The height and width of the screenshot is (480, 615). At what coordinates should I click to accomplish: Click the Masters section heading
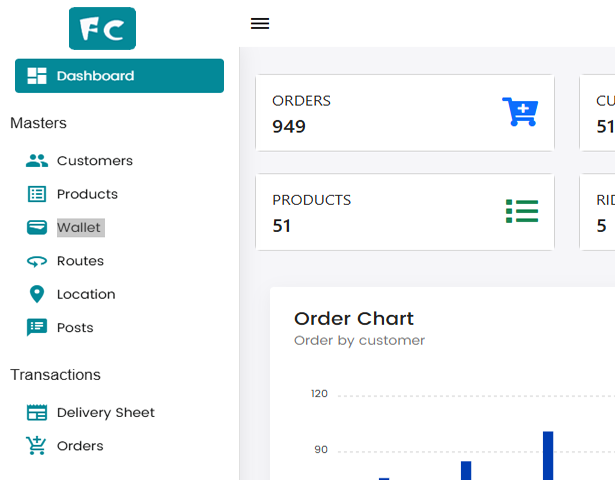pos(38,123)
